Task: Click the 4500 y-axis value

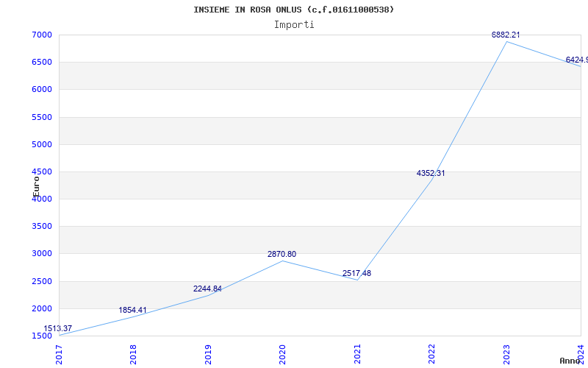Action: [x=42, y=171]
